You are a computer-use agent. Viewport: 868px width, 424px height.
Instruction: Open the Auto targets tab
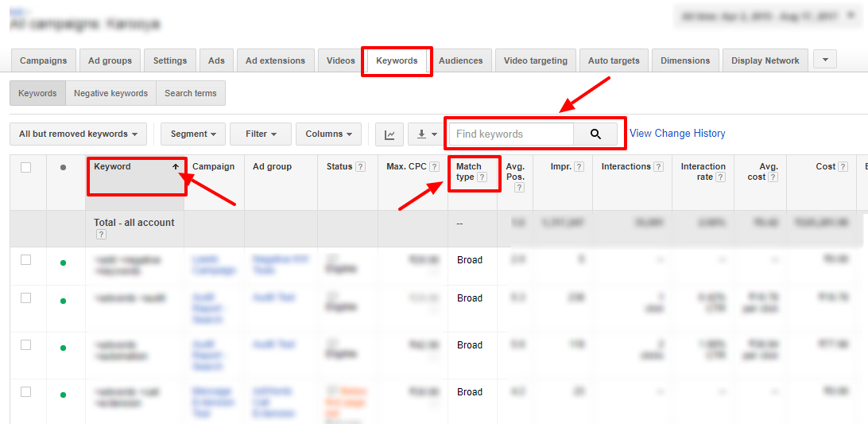614,60
